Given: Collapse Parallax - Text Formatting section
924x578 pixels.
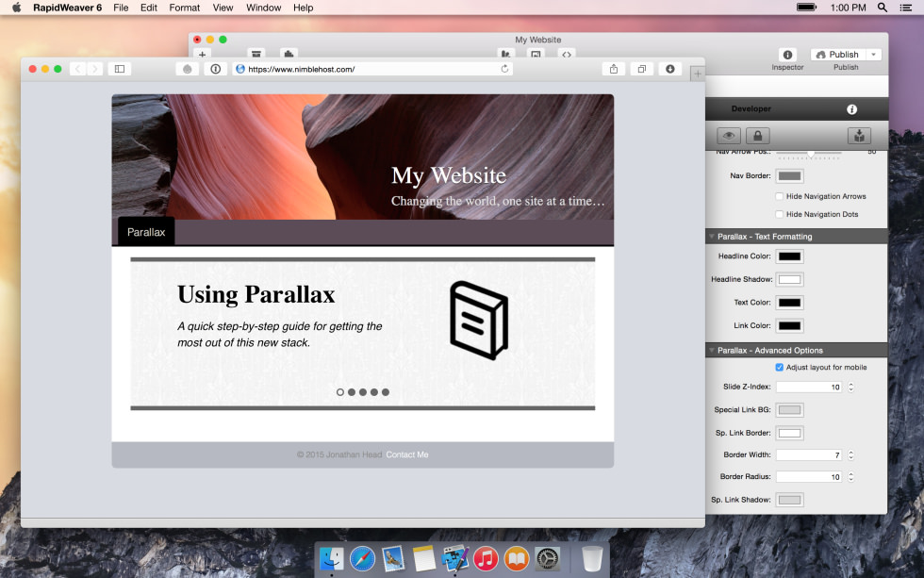Looking at the screenshot, I should (711, 237).
